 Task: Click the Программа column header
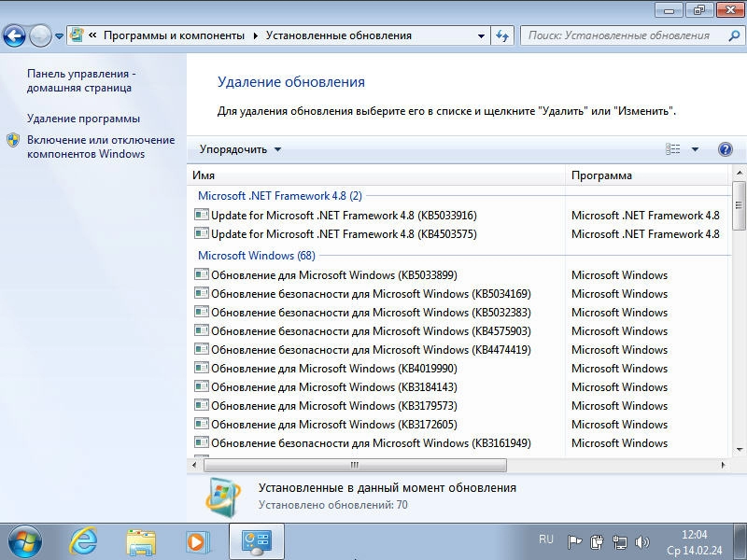pos(644,175)
